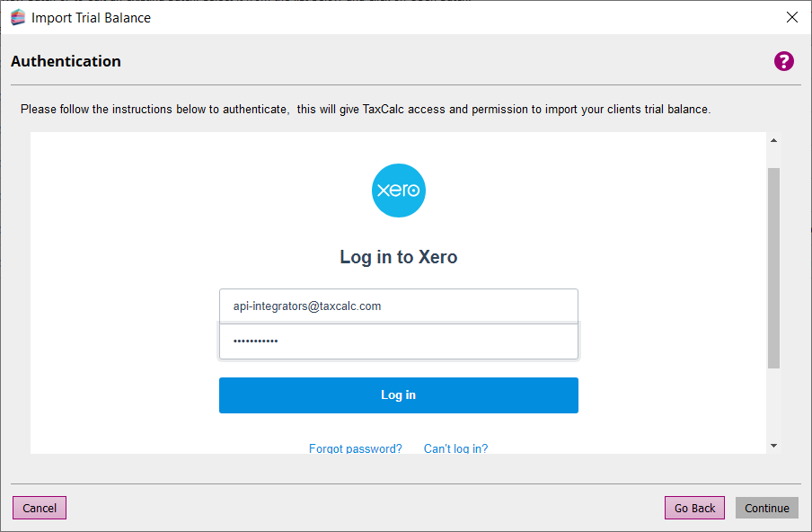Click the Xero logo

tap(398, 191)
